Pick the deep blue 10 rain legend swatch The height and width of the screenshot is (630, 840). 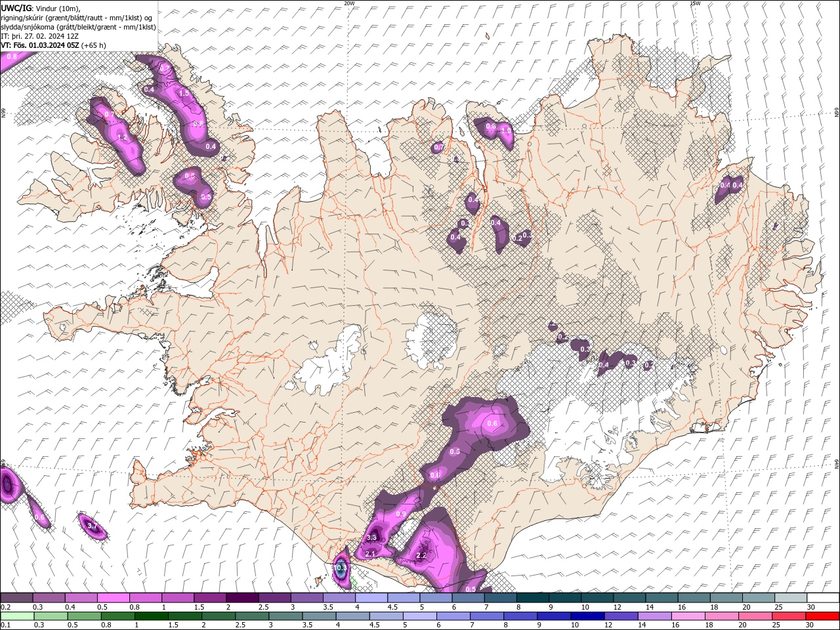tap(587, 616)
